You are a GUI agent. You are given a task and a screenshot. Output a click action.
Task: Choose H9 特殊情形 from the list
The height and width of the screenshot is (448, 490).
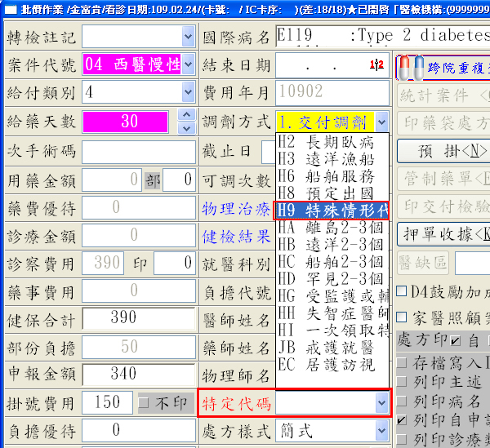pos(332,211)
